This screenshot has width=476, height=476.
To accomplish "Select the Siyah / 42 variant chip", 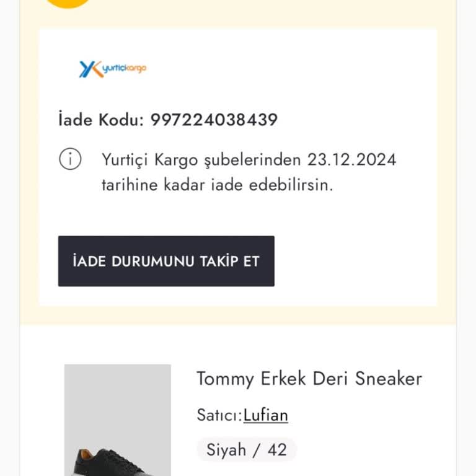I will (247, 450).
